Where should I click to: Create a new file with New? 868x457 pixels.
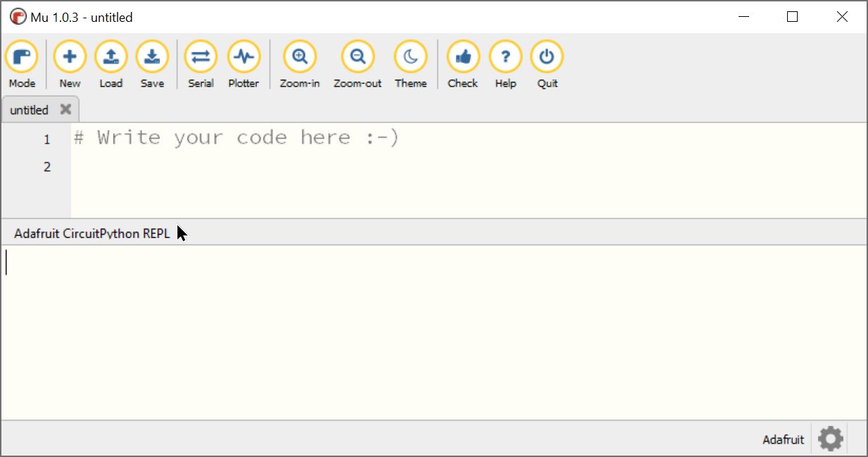point(70,64)
